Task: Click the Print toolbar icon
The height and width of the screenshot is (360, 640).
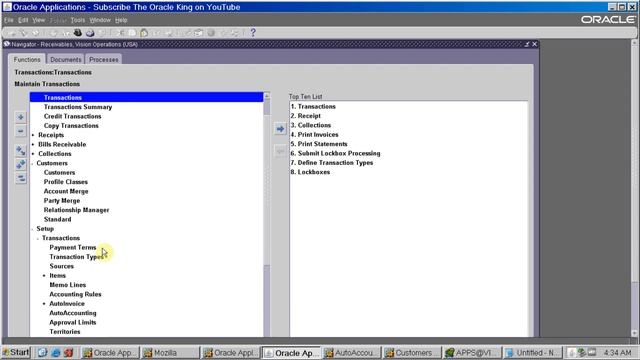Action: point(90,33)
